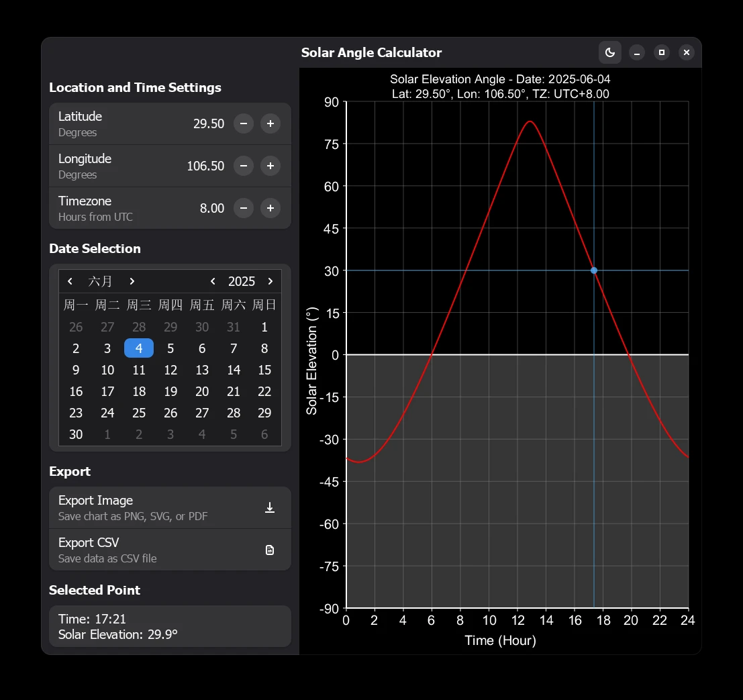Select June 9 in the calendar
Viewport: 743px width, 700px height.
coord(76,370)
